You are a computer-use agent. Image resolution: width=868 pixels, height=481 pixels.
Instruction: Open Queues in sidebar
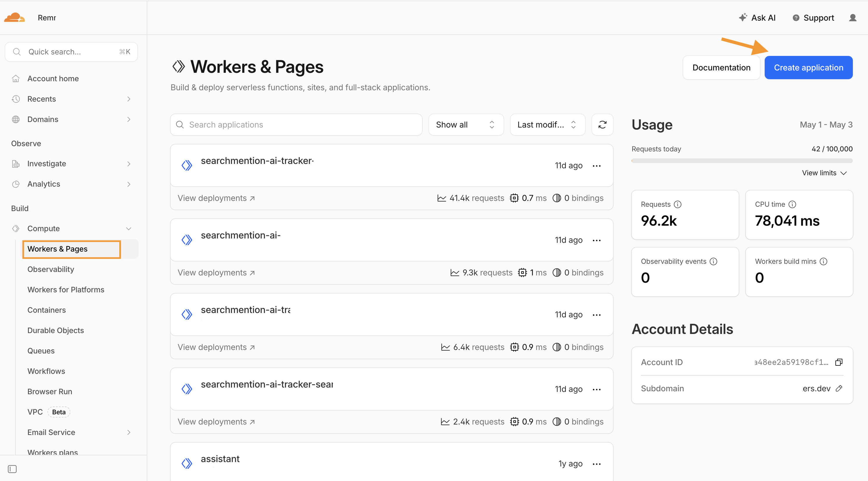[x=41, y=351]
